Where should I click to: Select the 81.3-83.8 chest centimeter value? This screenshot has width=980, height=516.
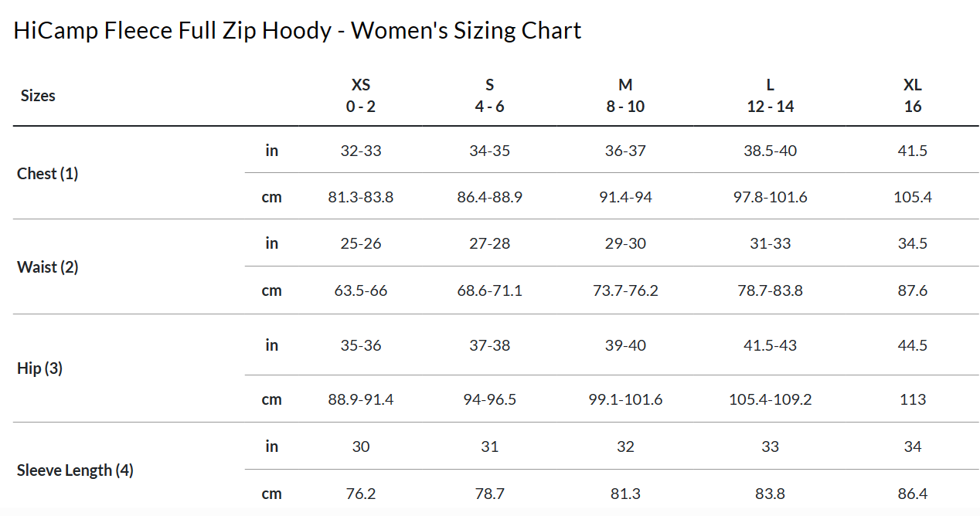coord(361,197)
